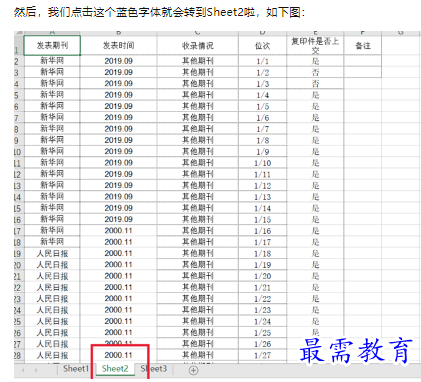The width and height of the screenshot is (421, 382).
Task: Click 2019.09 cell in row 2
Action: point(118,61)
